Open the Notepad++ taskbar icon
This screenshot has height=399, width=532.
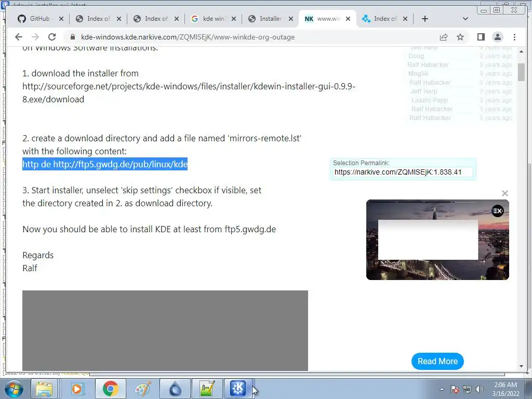[207, 389]
